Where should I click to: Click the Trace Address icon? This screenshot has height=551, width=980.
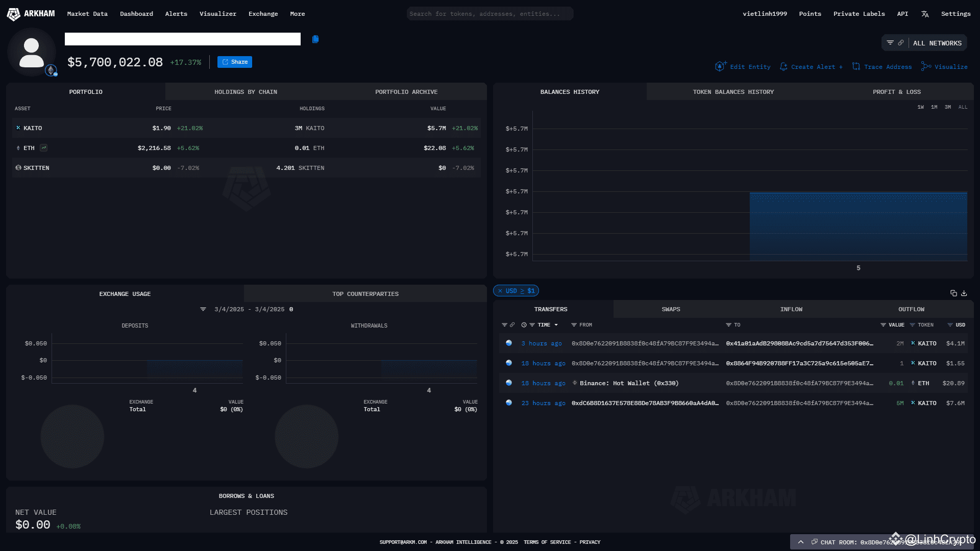coord(856,67)
